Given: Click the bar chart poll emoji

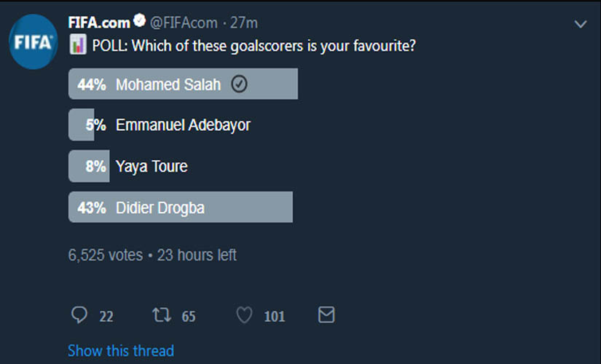Looking at the screenshot, I should coord(77,44).
